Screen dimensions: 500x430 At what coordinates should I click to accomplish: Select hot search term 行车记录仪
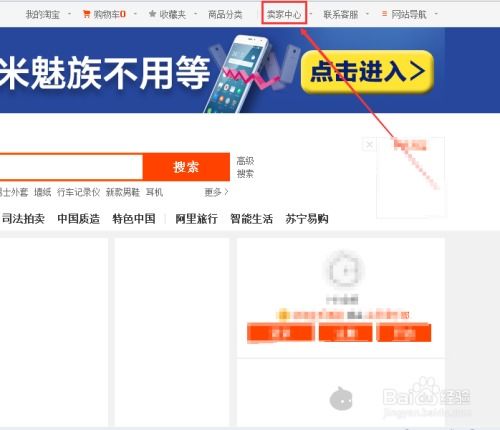78,192
